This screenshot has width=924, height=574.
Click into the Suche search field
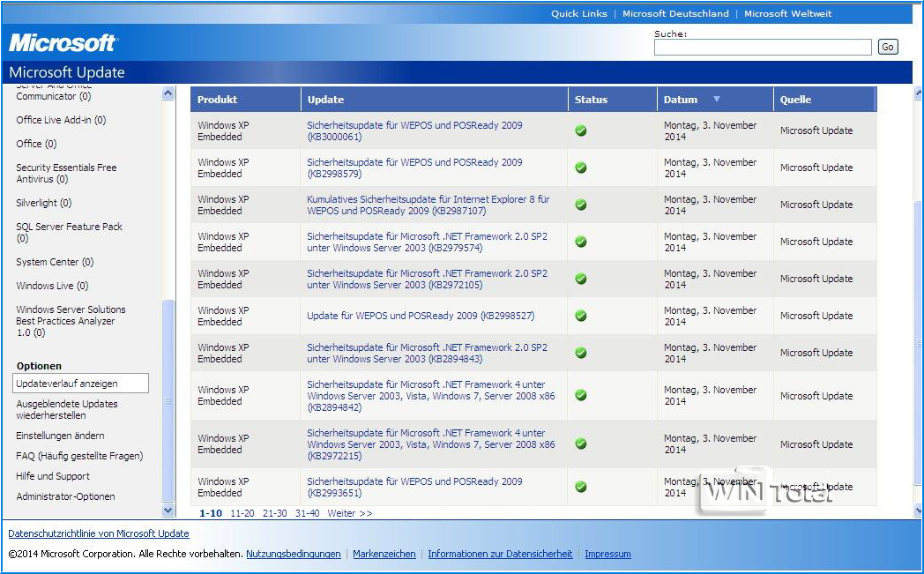(x=763, y=47)
